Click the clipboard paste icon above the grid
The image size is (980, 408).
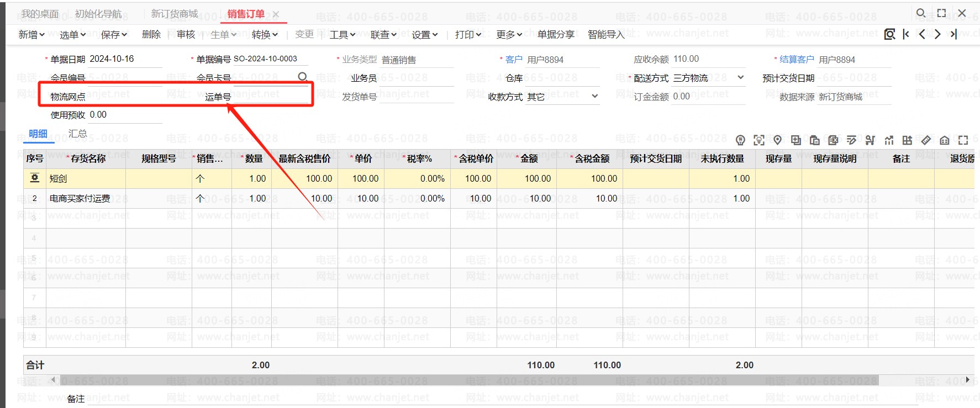[815, 140]
